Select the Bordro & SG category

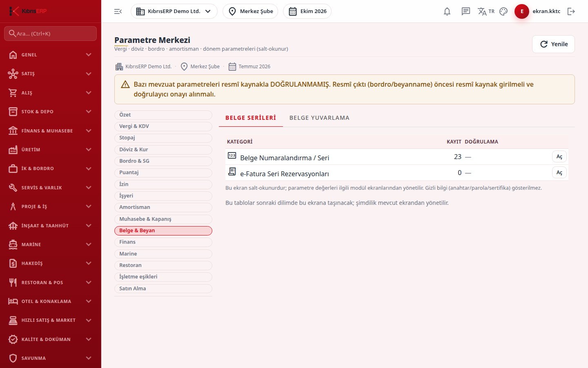click(x=163, y=161)
